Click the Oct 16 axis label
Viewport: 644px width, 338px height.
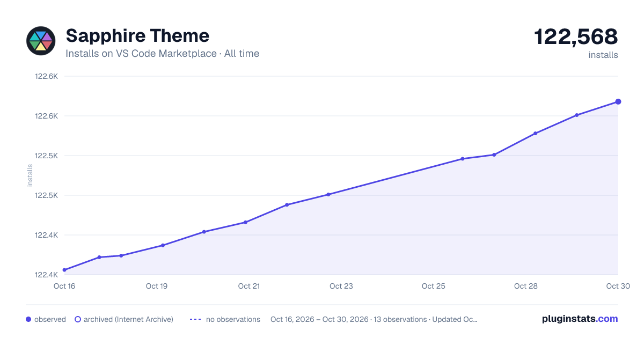(64, 286)
